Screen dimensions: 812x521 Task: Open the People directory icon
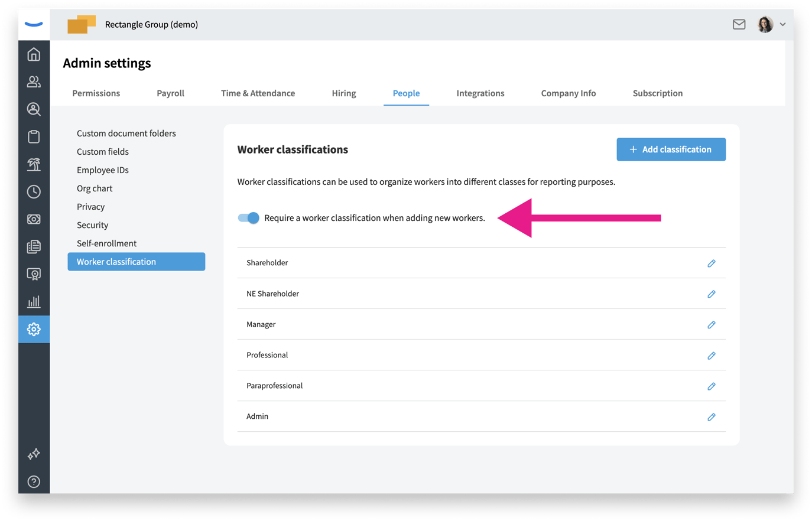point(34,82)
